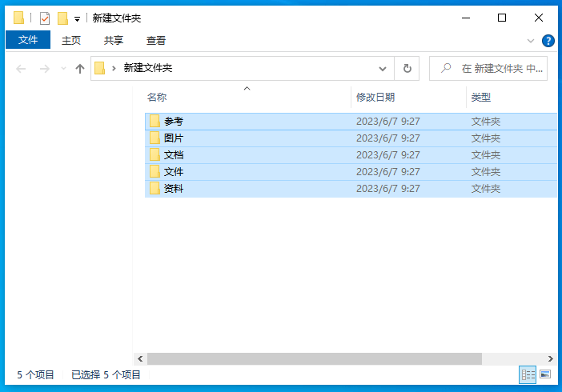Screen dimensions: 562x392
Task: Refresh the folder view
Action: point(407,69)
